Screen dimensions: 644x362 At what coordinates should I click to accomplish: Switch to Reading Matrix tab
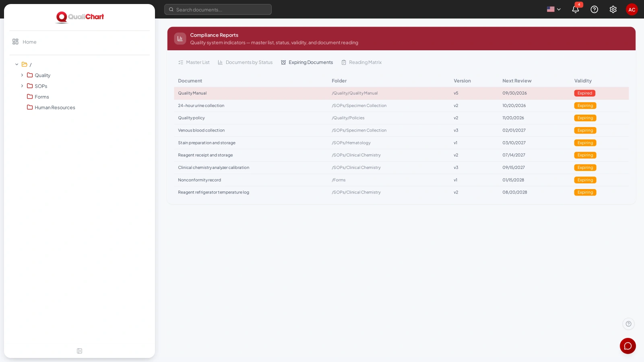click(361, 62)
